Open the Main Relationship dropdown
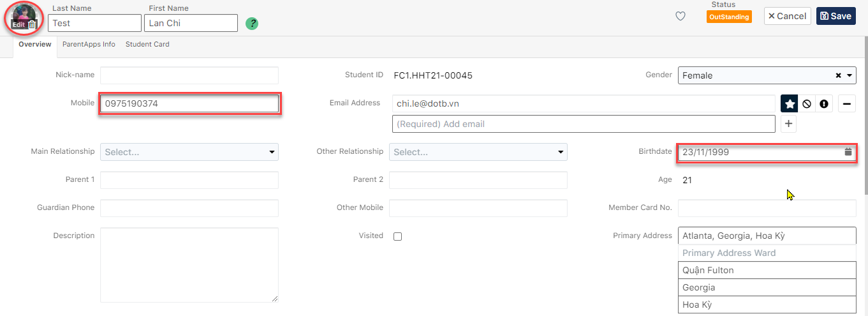The width and height of the screenshot is (868, 316). pyautogui.click(x=189, y=152)
